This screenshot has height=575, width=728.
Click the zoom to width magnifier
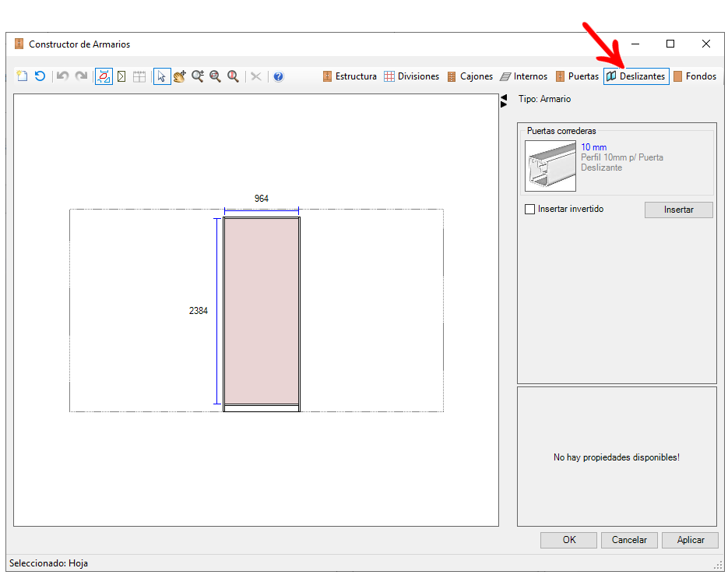tap(215, 76)
